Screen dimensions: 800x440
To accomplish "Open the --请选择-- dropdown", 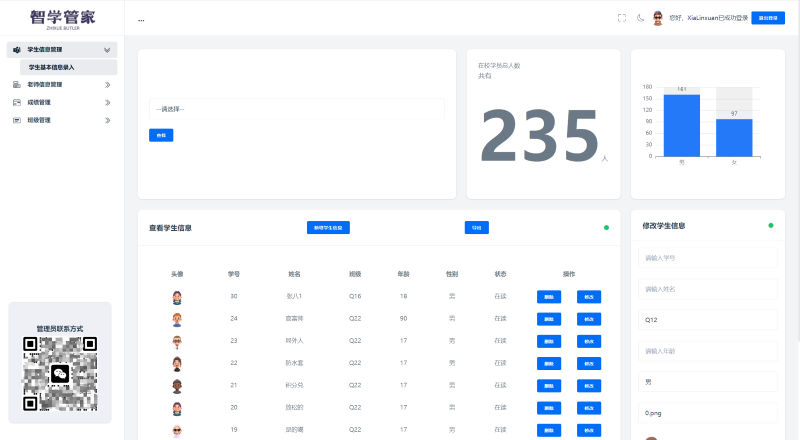I will (x=296, y=109).
